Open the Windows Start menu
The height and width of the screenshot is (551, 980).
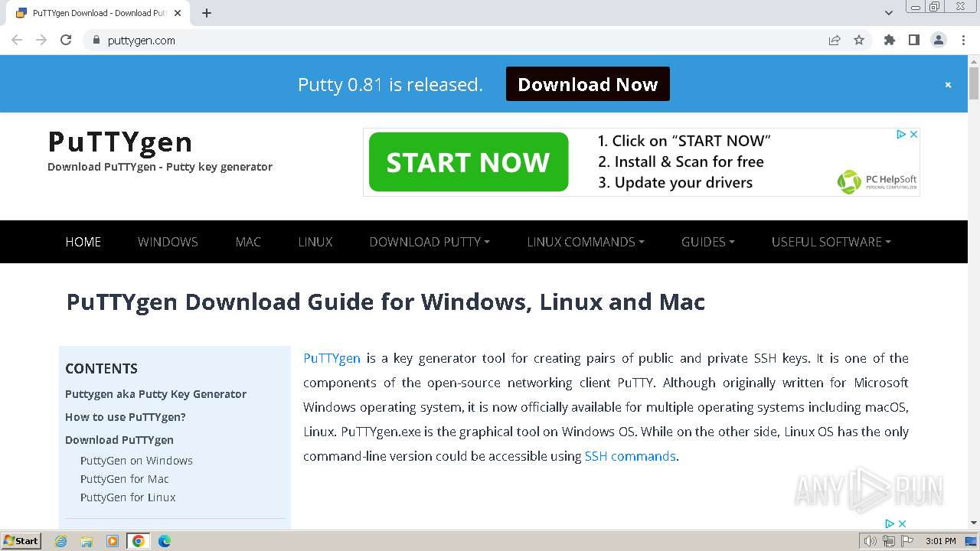coord(21,541)
